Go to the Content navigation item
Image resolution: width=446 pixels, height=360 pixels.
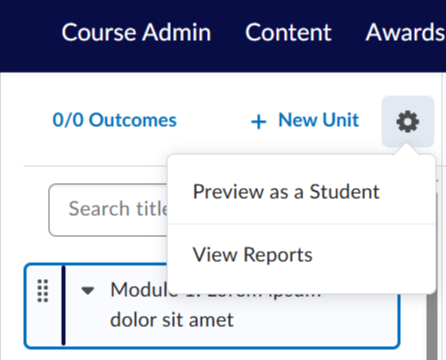(288, 32)
